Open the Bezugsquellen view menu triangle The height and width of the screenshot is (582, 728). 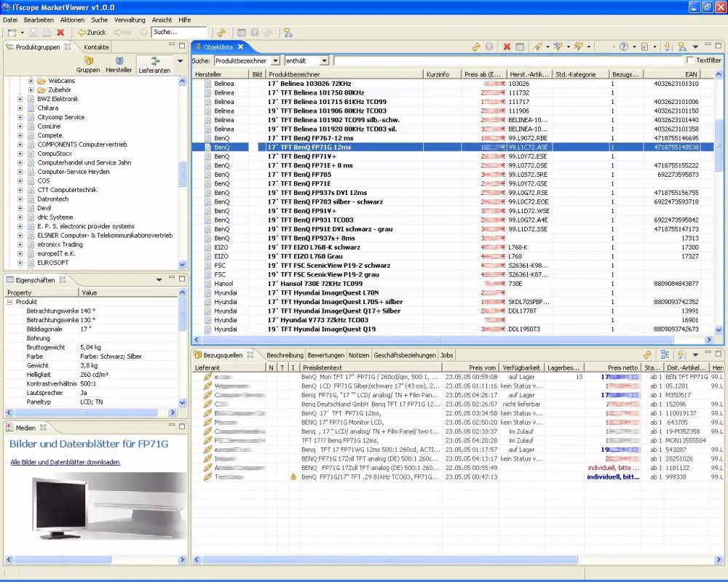click(x=695, y=355)
